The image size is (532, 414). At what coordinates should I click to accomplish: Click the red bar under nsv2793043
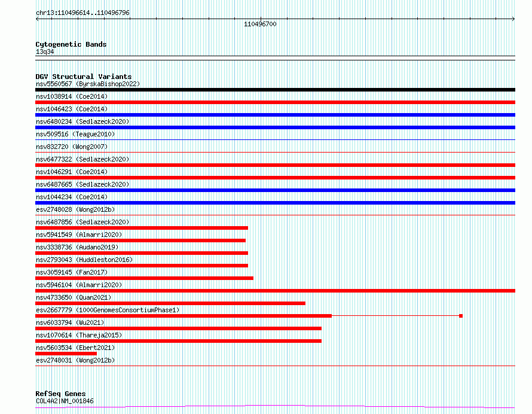[142, 266]
